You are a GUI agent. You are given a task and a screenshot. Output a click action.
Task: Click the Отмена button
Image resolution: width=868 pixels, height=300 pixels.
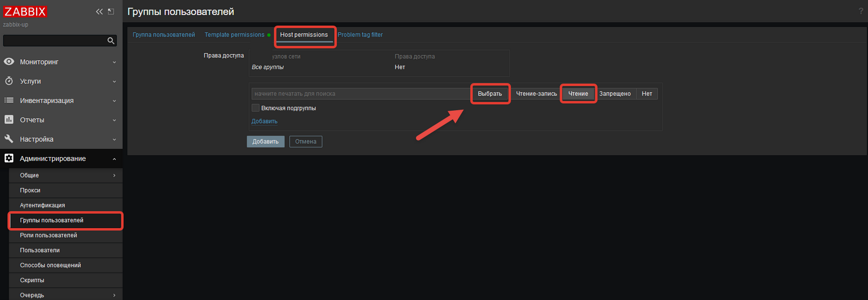click(305, 141)
